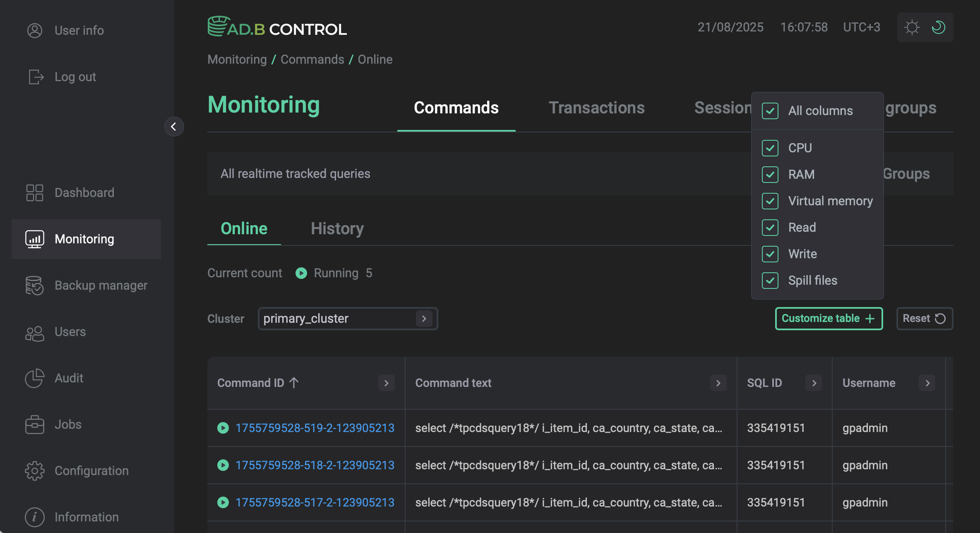Viewport: 980px width, 533px height.
Task: Open Backup manager via its database icon
Action: coord(34,286)
